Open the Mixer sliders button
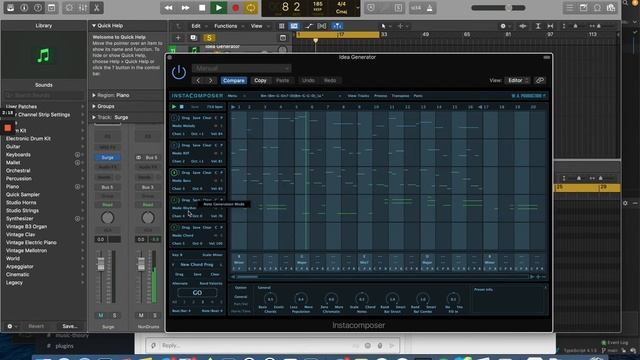 coord(83,8)
